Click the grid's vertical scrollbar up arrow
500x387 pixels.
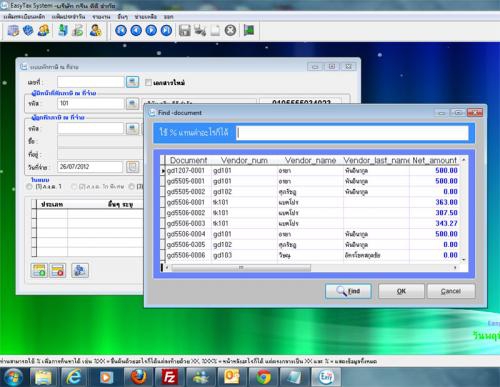point(464,160)
